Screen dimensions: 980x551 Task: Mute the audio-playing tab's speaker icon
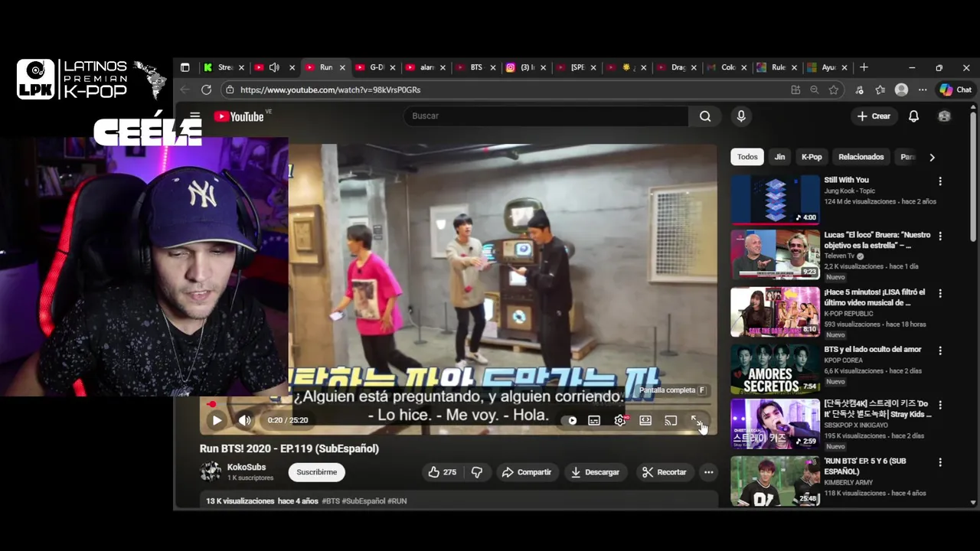(x=274, y=67)
